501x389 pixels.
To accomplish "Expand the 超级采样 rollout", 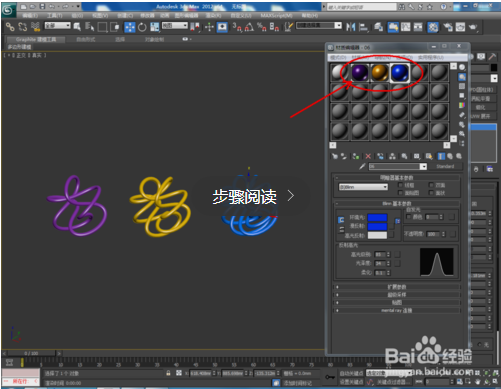I will pos(397,295).
